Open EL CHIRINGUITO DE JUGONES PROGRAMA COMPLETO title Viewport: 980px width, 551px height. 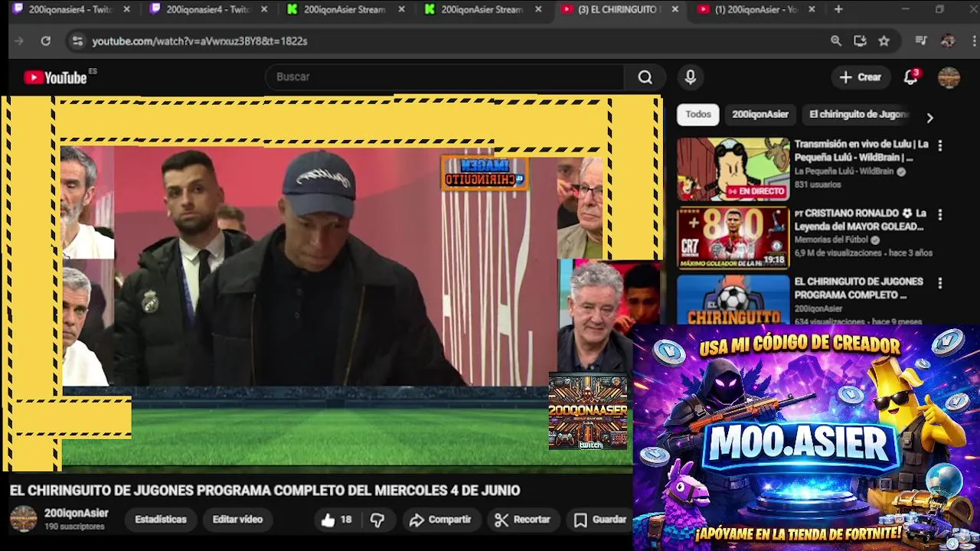tap(858, 288)
